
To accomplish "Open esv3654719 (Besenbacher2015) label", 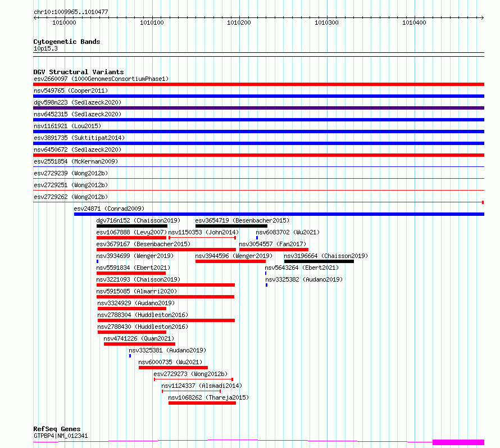I will [242, 220].
